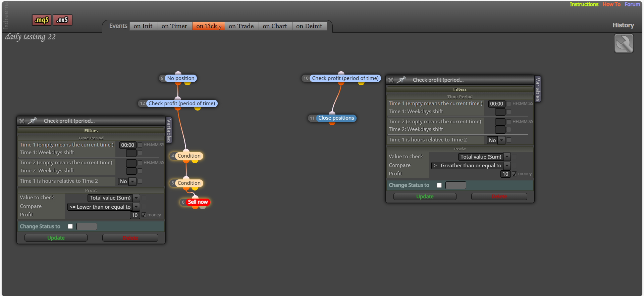Select the Sell now block
The width and height of the screenshot is (644, 296).
pyautogui.click(x=198, y=202)
